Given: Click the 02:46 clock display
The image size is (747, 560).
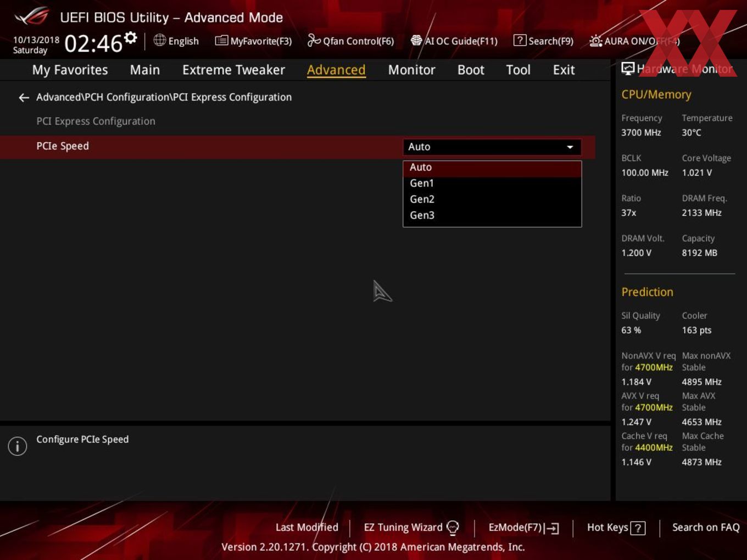Looking at the screenshot, I should [93, 43].
